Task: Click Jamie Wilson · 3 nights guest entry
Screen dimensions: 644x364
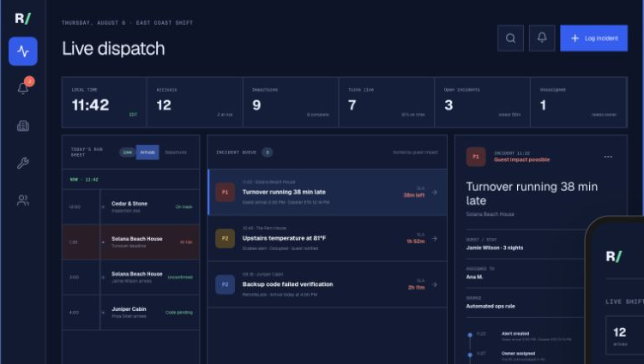Action: tap(495, 248)
